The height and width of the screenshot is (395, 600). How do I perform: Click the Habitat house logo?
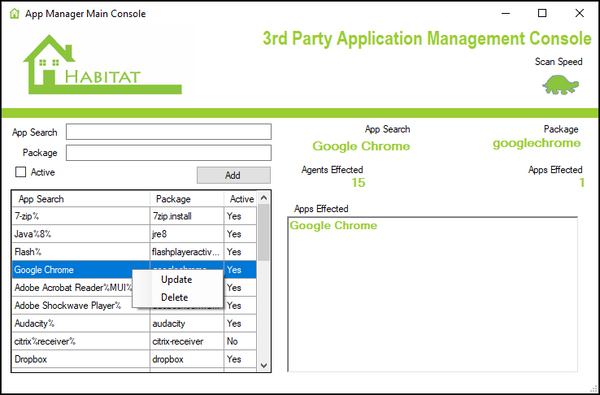[x=102, y=65]
